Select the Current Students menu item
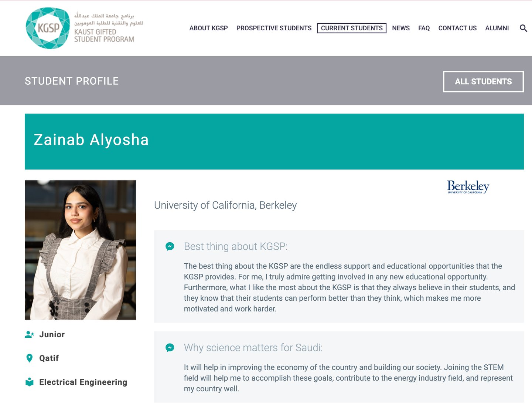Image resolution: width=532 pixels, height=405 pixels. (352, 28)
